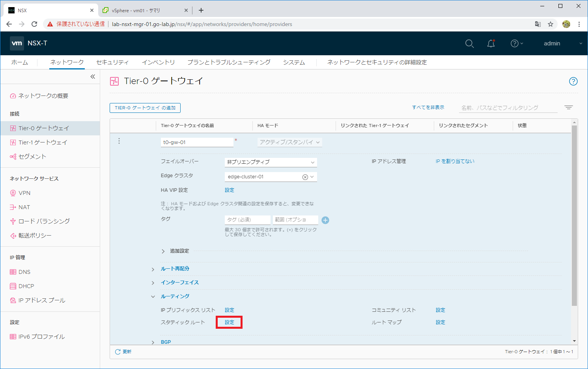The image size is (588, 369).
Task: Click the vm logo in header
Action: click(x=17, y=43)
